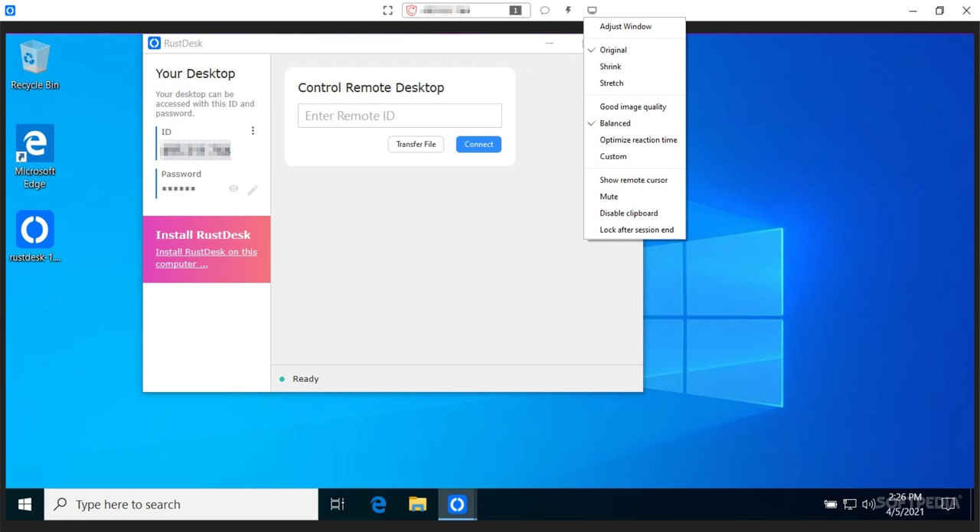Open the Recycle Bin desktop icon
This screenshot has width=980, height=532.
[x=34, y=66]
